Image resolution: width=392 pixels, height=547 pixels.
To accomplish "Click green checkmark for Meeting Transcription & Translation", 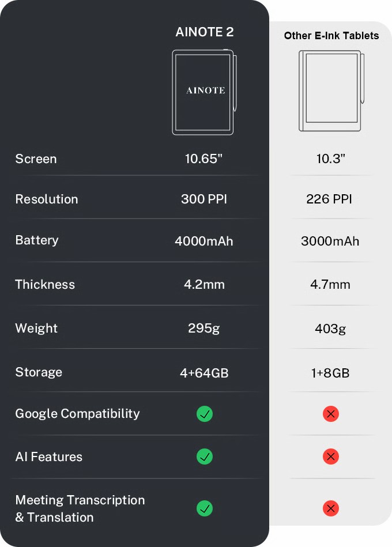I will (x=205, y=508).
